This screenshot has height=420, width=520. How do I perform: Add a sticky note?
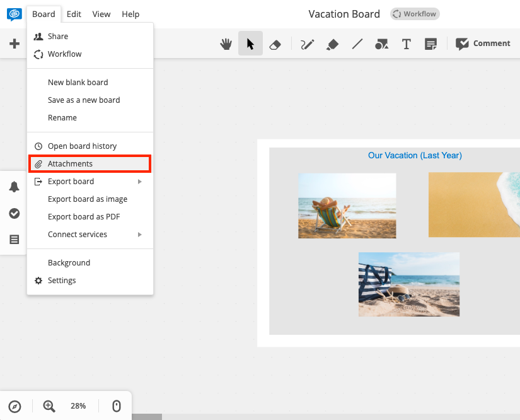click(x=431, y=44)
